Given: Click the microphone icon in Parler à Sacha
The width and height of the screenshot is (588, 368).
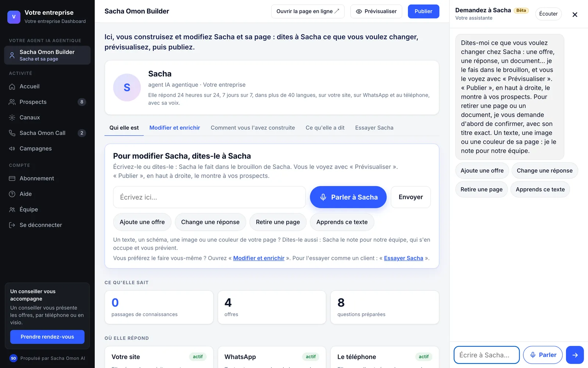Looking at the screenshot, I should coord(323,197).
